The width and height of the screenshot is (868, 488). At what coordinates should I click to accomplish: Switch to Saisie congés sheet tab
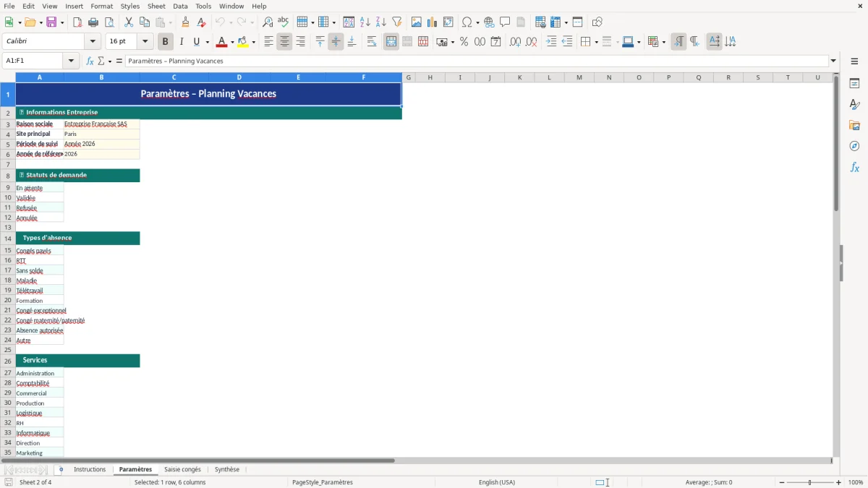pyautogui.click(x=182, y=470)
